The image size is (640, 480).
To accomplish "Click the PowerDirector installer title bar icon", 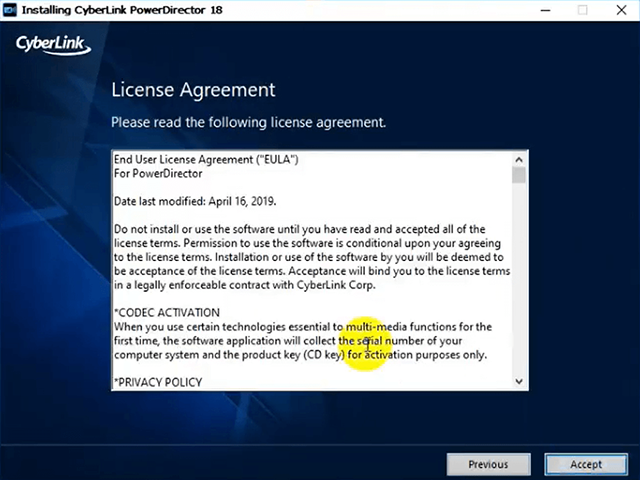I will (9, 10).
